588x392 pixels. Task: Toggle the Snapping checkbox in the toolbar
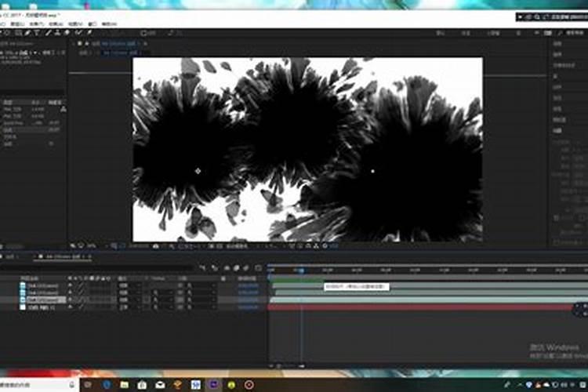[144, 33]
